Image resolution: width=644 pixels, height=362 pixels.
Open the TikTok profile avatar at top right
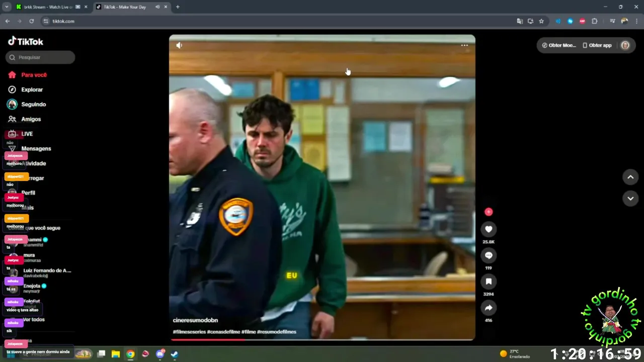(x=625, y=45)
